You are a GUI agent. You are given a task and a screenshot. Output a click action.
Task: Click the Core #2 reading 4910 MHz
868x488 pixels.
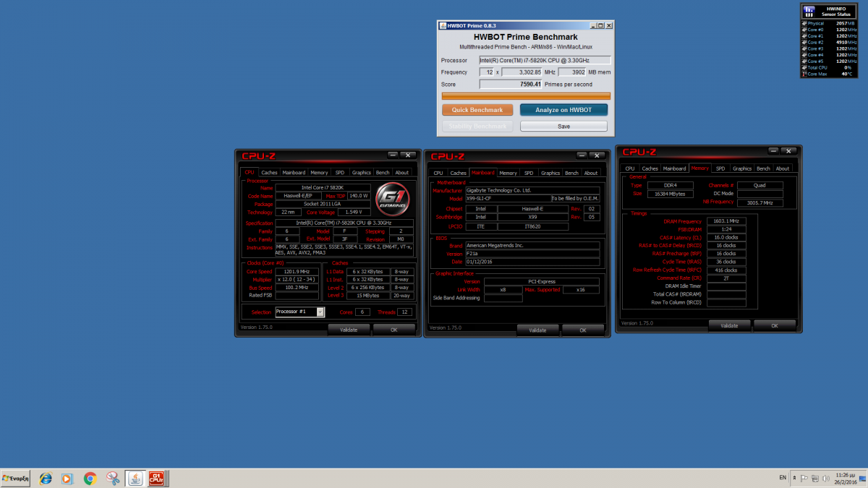(x=846, y=42)
